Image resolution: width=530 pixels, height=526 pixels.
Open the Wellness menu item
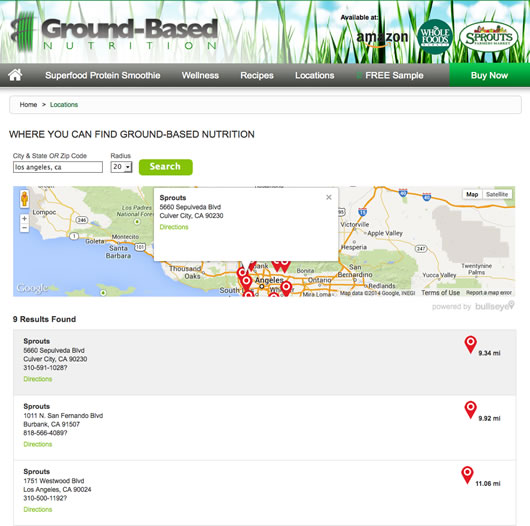tap(200, 75)
